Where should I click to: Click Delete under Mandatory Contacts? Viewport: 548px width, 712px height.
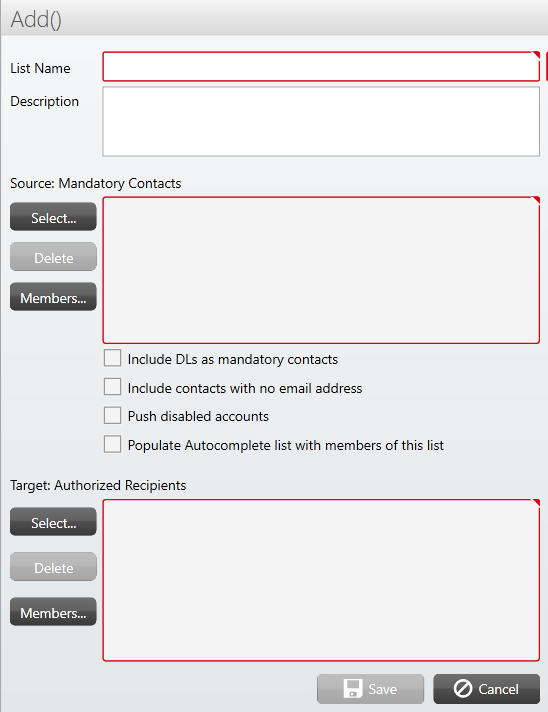coord(53,257)
